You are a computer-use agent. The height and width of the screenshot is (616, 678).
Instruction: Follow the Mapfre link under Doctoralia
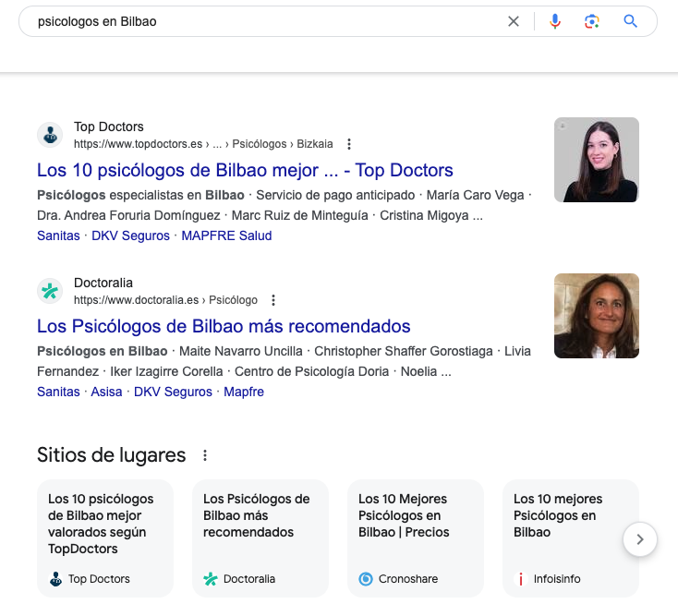pos(244,392)
